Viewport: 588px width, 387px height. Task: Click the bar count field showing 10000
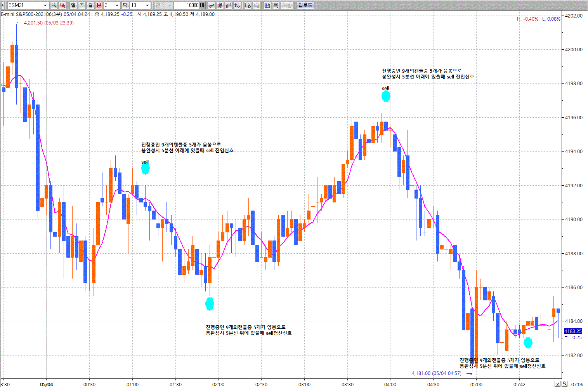point(186,5)
